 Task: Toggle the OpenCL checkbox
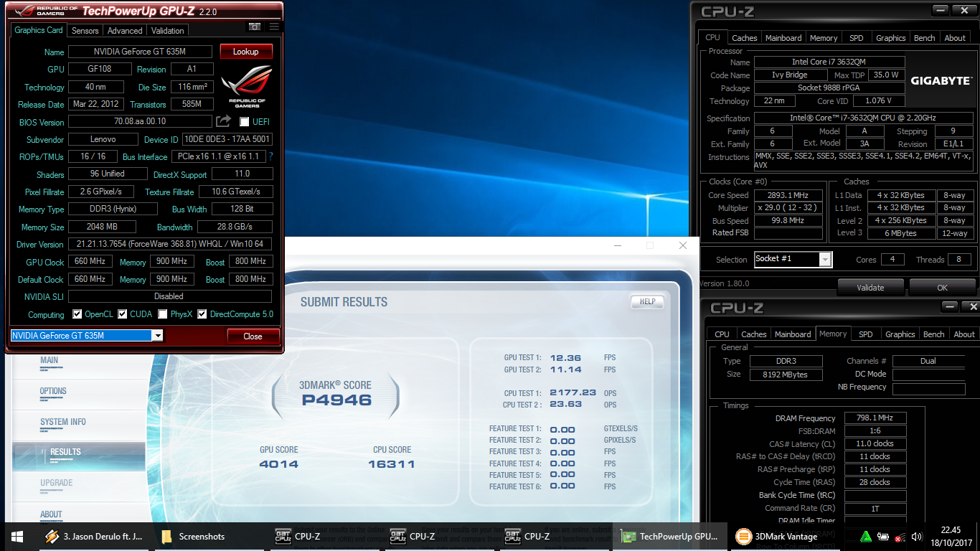pos(77,314)
